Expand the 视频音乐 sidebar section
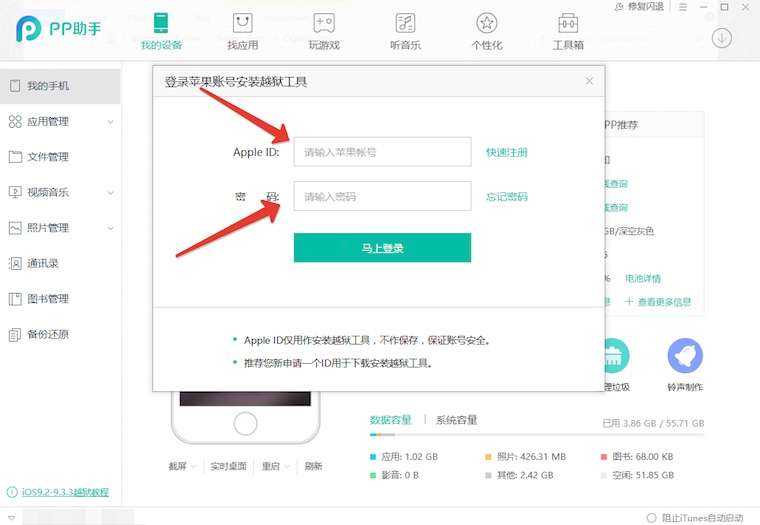Image resolution: width=760 pixels, height=525 pixels. pos(111,192)
